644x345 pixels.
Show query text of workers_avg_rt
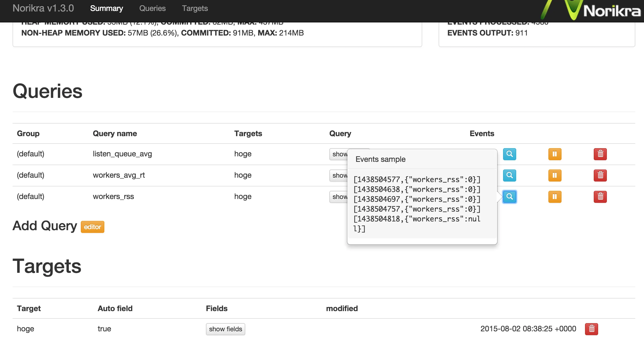click(x=338, y=176)
